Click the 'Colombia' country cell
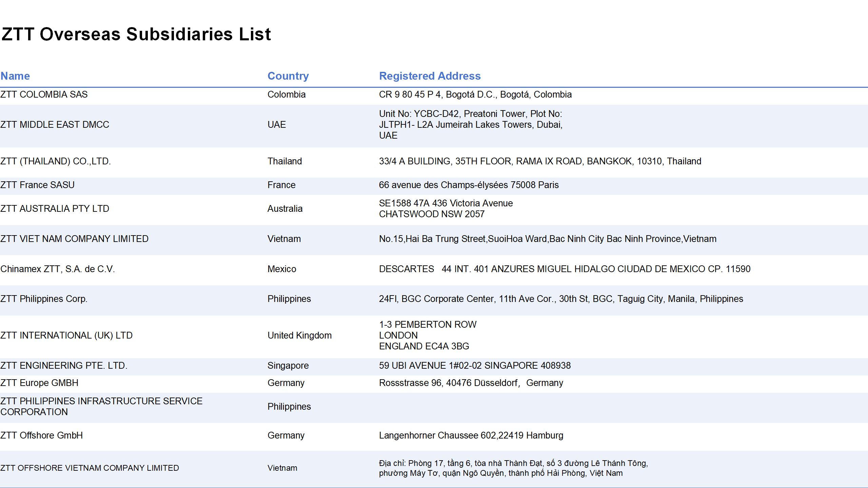The image size is (868, 488). pyautogui.click(x=287, y=95)
